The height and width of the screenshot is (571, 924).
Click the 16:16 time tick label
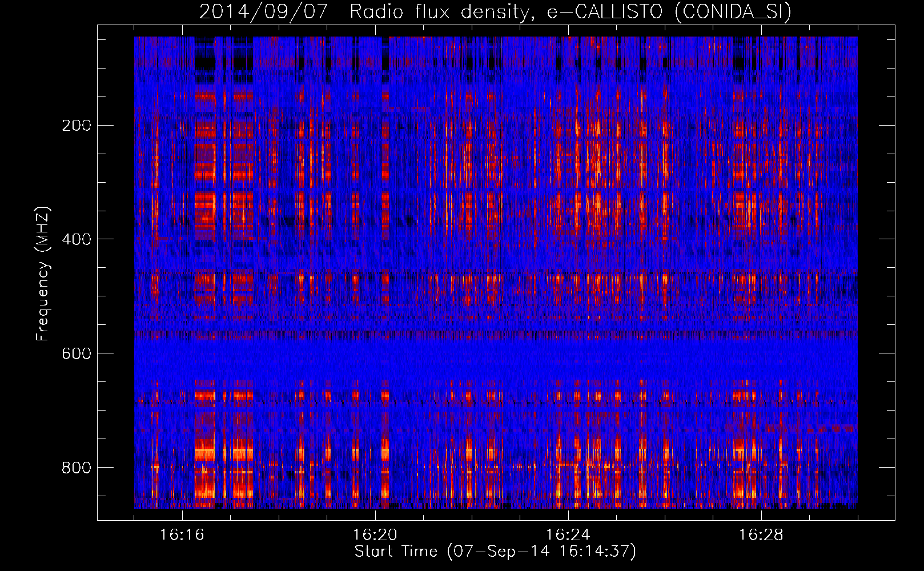coord(182,535)
